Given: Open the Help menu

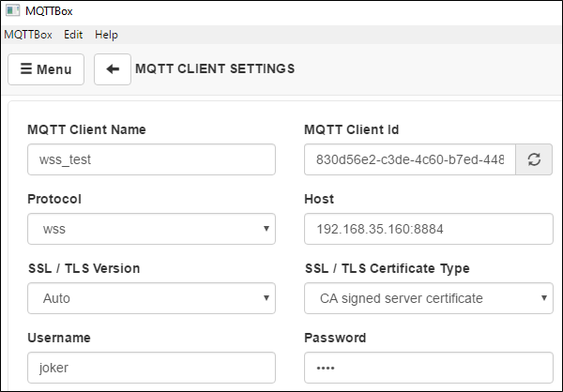Looking at the screenshot, I should pos(106,35).
